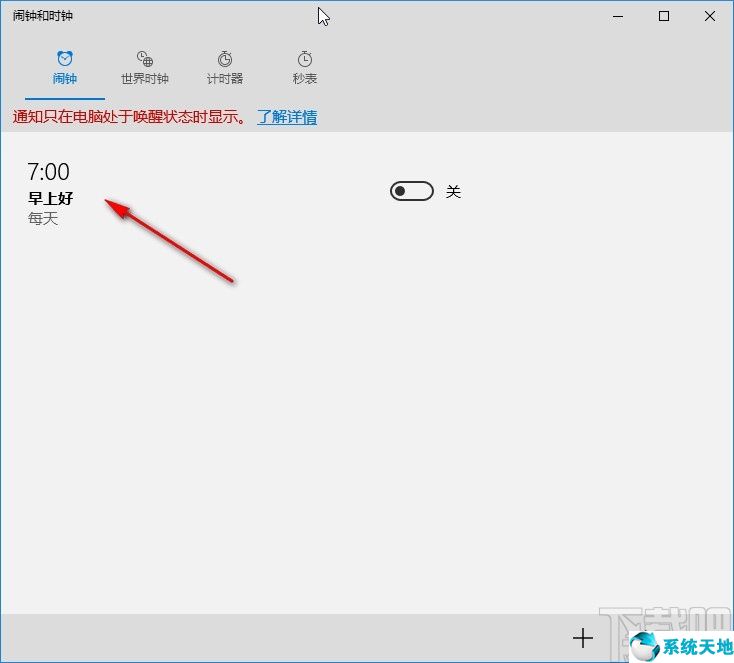Switch to the 秒表 tab label
Image resolution: width=734 pixels, height=663 pixels.
[305, 79]
